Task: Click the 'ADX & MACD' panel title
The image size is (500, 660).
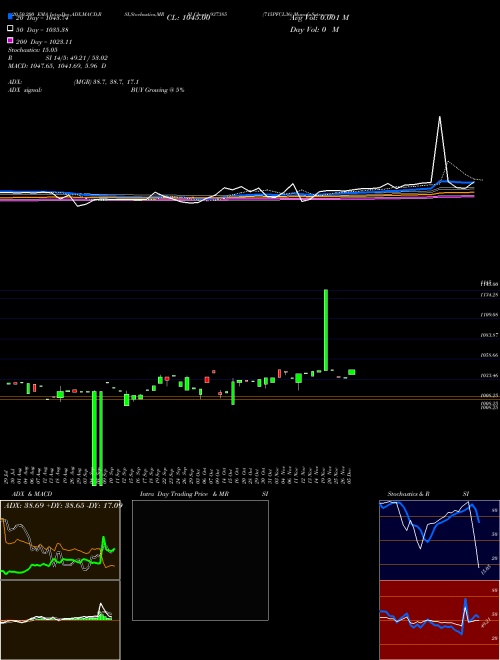Action: click(32, 494)
